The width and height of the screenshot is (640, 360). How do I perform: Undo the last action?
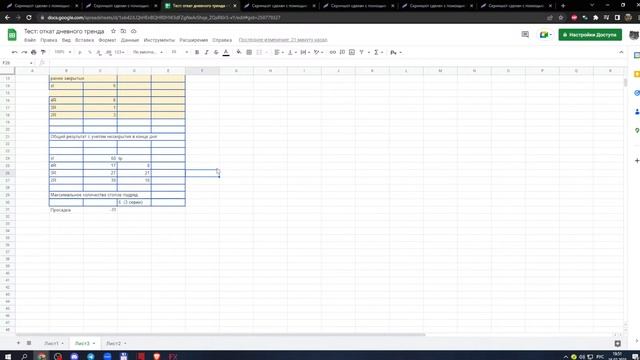14,52
